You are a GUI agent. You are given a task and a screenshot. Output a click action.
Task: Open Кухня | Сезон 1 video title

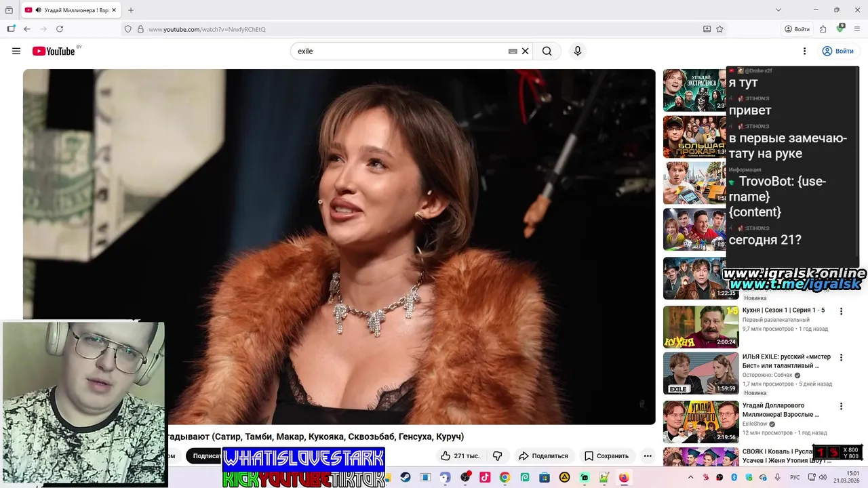pos(783,310)
